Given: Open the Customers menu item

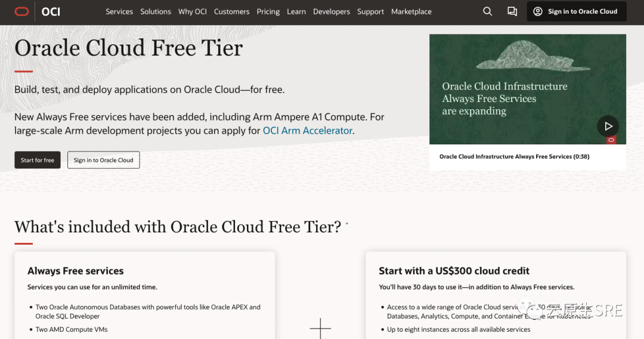Looking at the screenshot, I should 231,11.
